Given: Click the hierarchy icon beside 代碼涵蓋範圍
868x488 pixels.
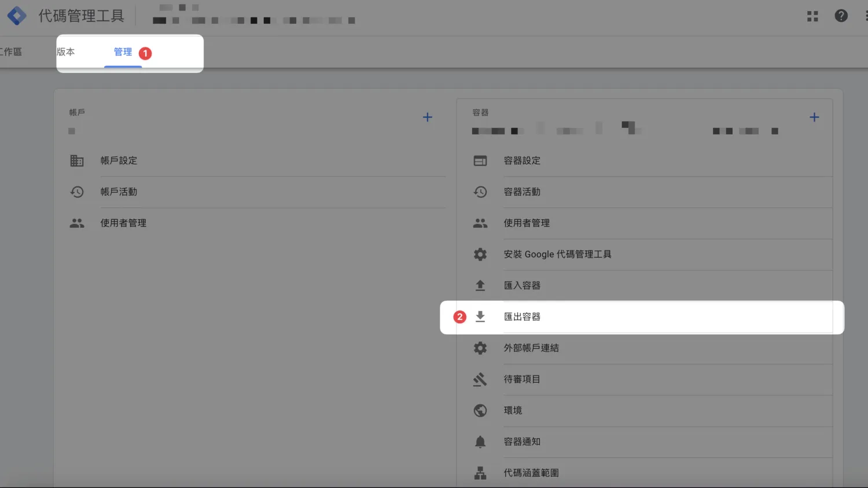Looking at the screenshot, I should 480,472.
